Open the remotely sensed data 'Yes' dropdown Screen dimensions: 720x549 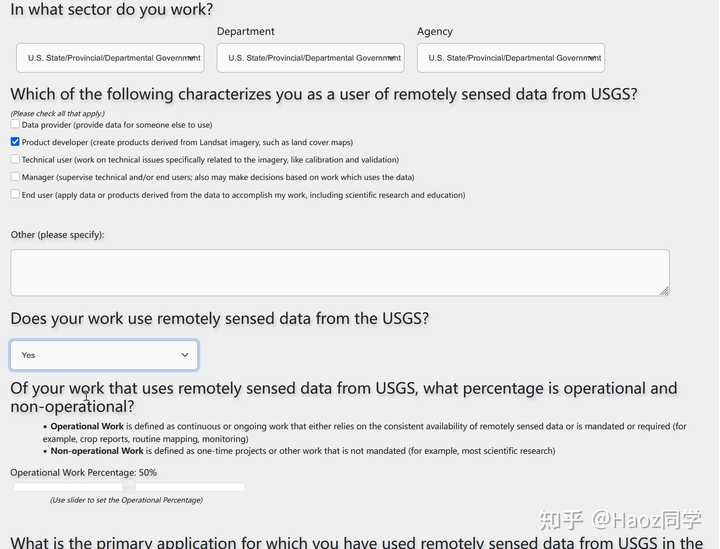104,355
